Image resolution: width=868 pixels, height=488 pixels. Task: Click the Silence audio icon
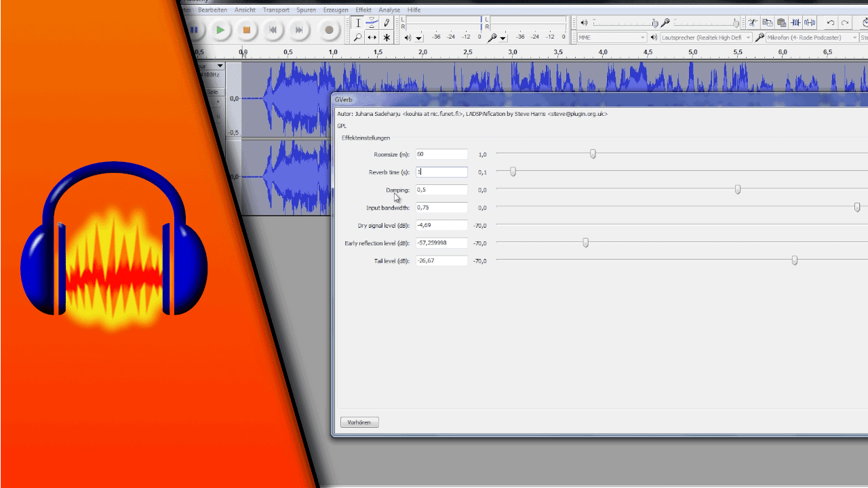pos(810,22)
